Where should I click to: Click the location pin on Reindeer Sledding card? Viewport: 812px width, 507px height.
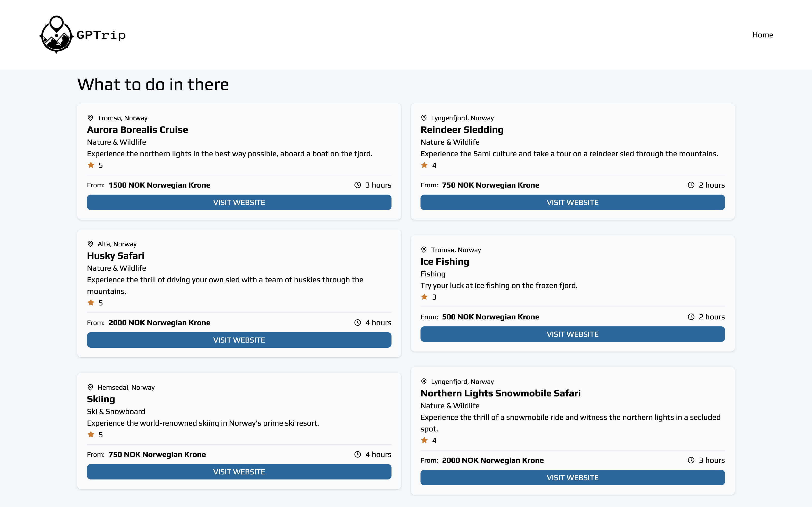[424, 118]
